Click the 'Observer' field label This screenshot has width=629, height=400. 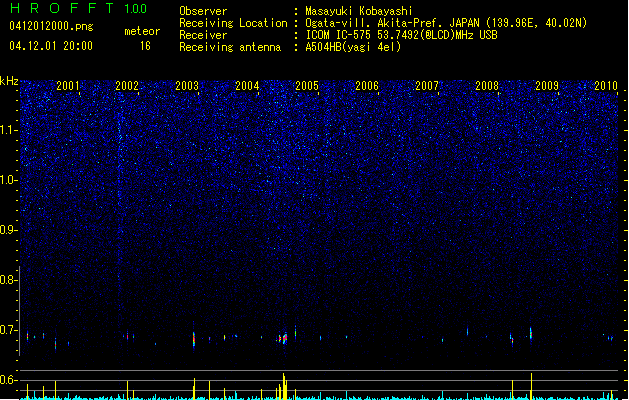[x=203, y=11]
